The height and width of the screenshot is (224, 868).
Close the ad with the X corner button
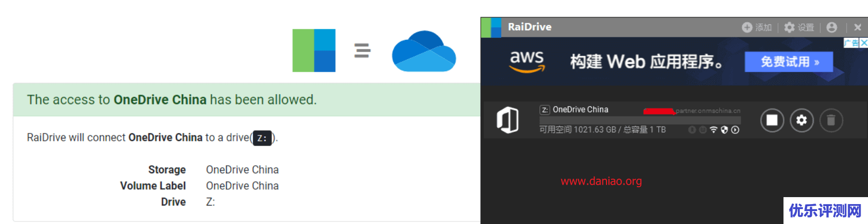[864, 43]
